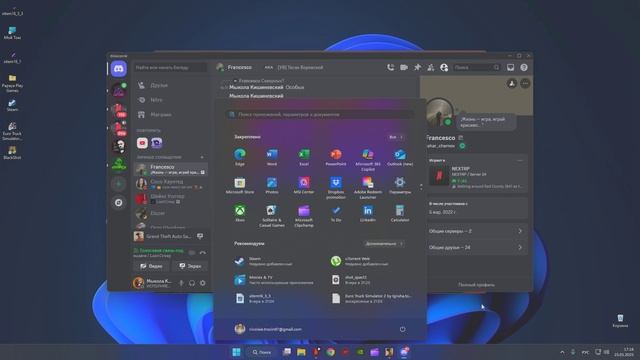The height and width of the screenshot is (360, 640).
Task: Open Discord help icon
Action: (524, 67)
